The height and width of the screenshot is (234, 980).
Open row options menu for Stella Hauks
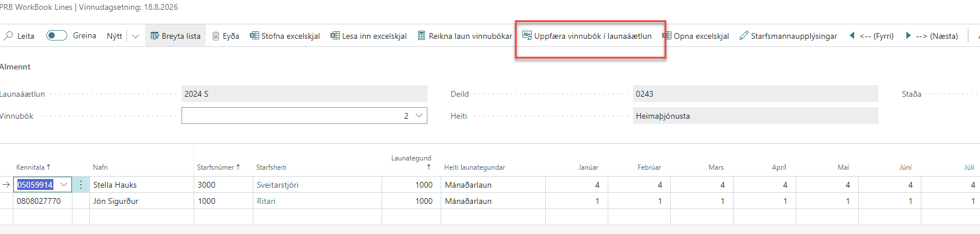coord(81,185)
